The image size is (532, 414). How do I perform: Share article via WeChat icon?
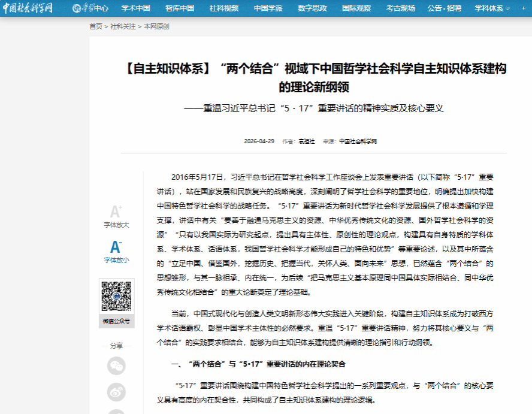(116, 366)
